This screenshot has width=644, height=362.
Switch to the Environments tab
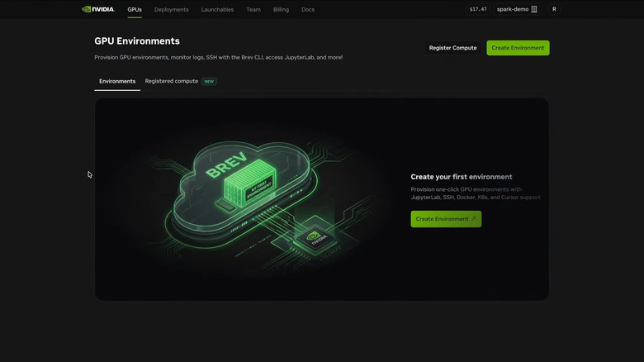coord(117,82)
